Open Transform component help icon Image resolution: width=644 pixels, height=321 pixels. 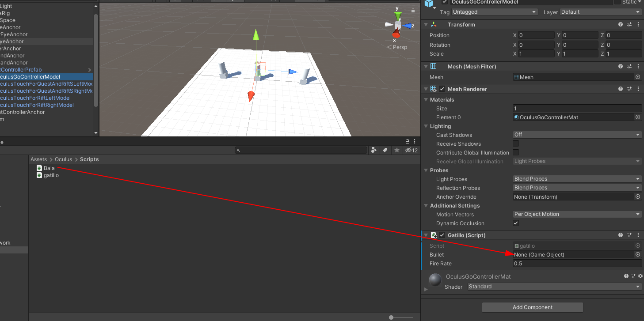click(x=621, y=25)
